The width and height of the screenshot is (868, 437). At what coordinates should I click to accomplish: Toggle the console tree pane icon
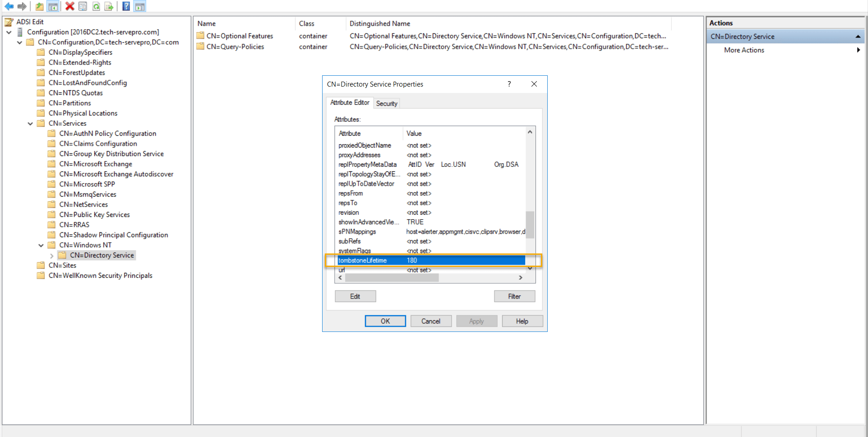pyautogui.click(x=53, y=6)
